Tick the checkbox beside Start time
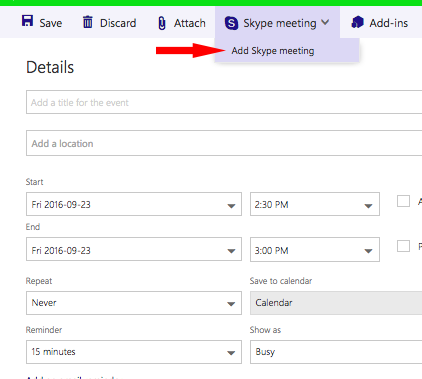Viewport: 422px width, 379px height. 403,201
